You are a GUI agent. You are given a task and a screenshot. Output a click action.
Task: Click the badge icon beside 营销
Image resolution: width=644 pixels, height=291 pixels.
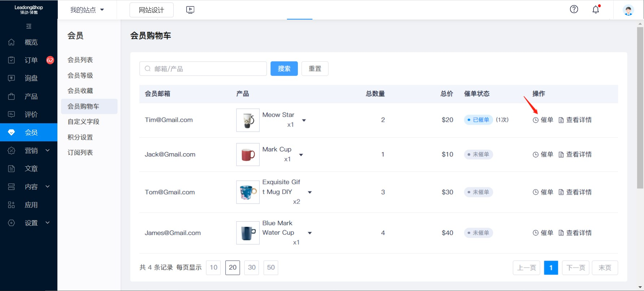click(x=12, y=150)
